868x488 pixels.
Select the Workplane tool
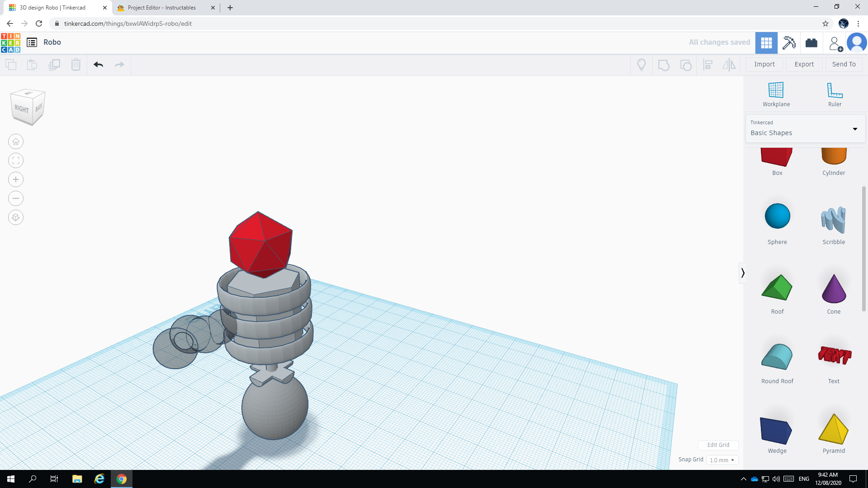(x=776, y=94)
